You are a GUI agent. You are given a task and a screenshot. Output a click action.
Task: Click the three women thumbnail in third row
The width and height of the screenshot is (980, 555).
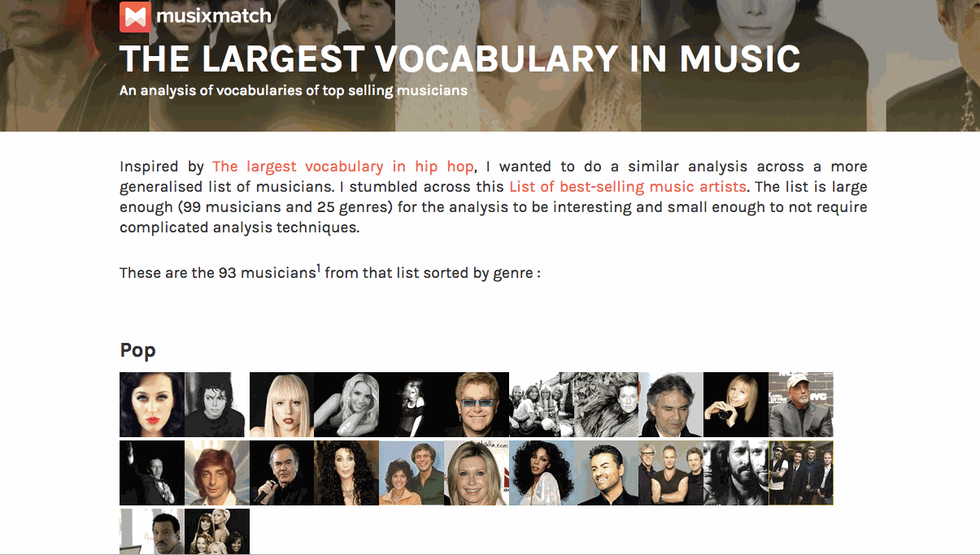[x=216, y=531]
